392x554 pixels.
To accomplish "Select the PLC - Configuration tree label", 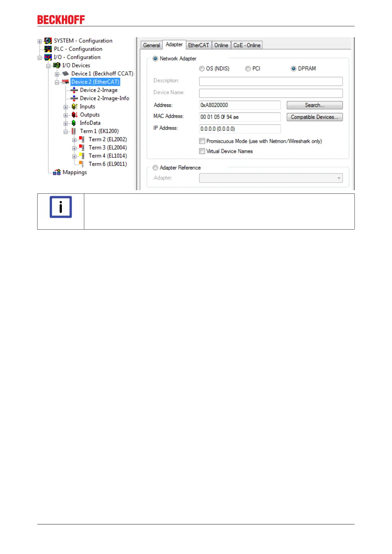I will 78,49.
